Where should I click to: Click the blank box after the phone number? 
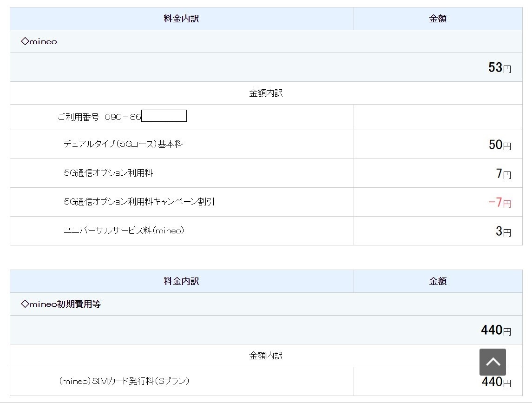click(x=164, y=116)
